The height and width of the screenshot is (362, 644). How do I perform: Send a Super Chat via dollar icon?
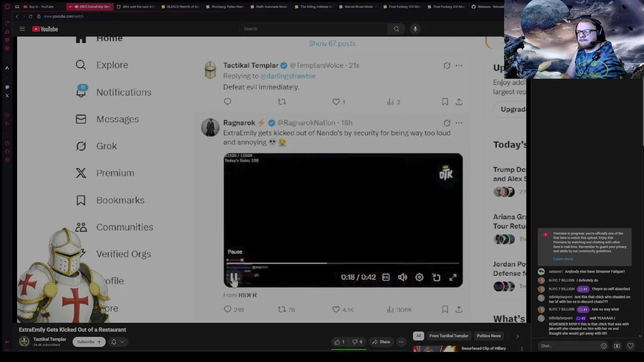point(617,346)
